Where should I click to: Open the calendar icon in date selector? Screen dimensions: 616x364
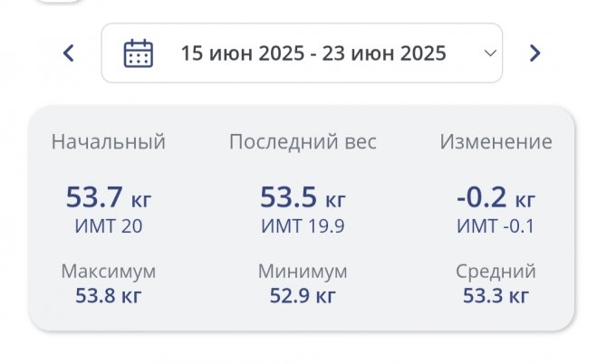pyautogui.click(x=138, y=53)
